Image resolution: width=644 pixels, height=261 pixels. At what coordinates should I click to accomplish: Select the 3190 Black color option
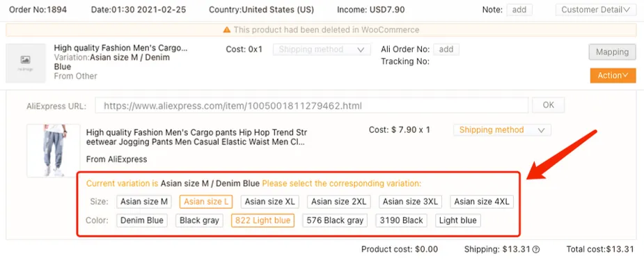tap(401, 221)
